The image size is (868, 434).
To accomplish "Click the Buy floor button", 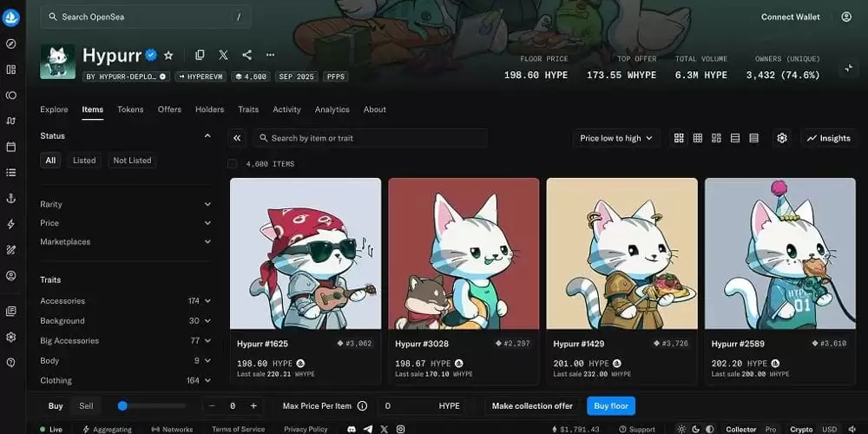I will (x=611, y=405).
